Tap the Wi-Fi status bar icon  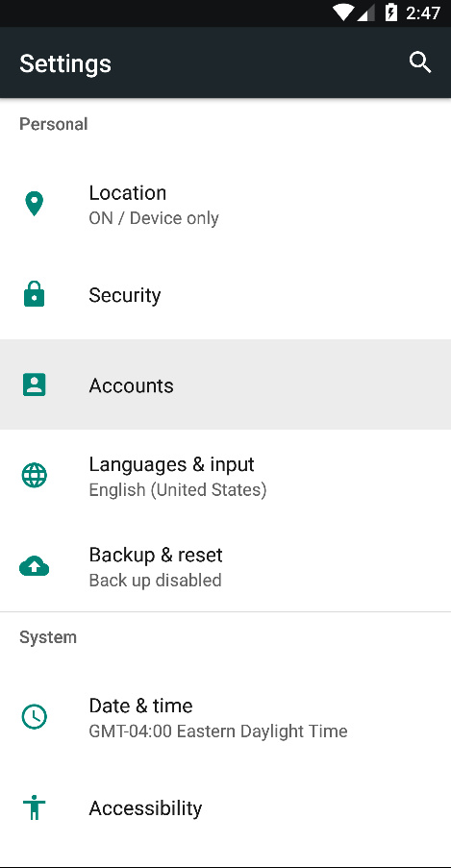343,13
